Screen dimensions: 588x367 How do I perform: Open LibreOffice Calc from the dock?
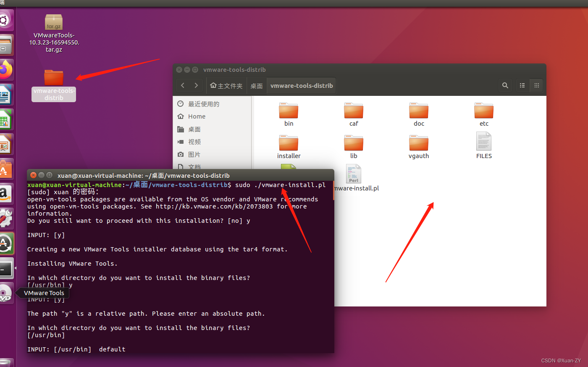[6, 119]
